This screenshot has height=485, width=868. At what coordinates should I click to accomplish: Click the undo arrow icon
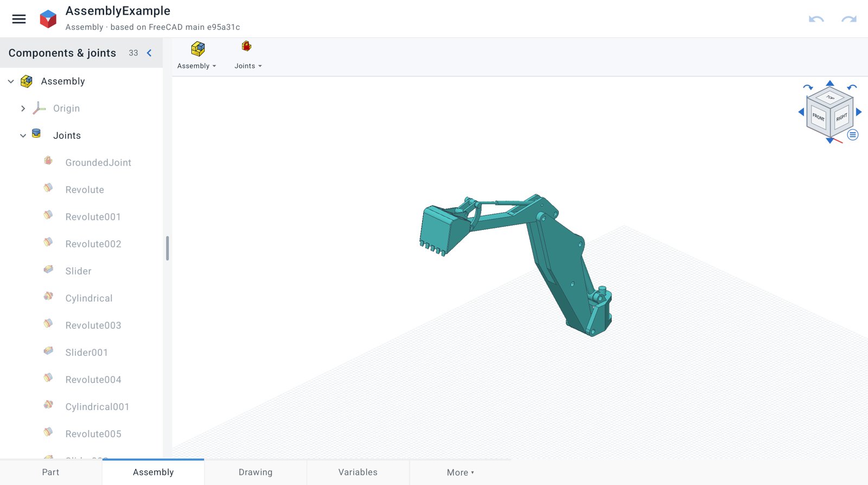pyautogui.click(x=816, y=19)
